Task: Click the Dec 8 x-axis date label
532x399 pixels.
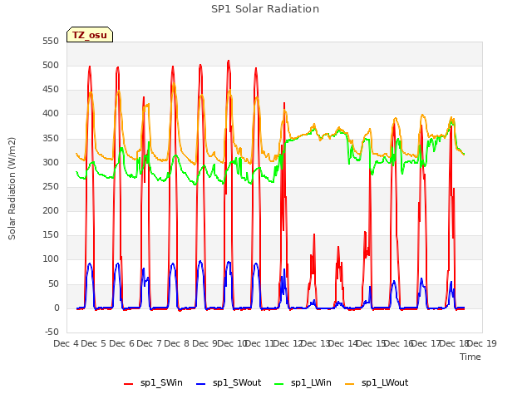Action: tap(177, 343)
